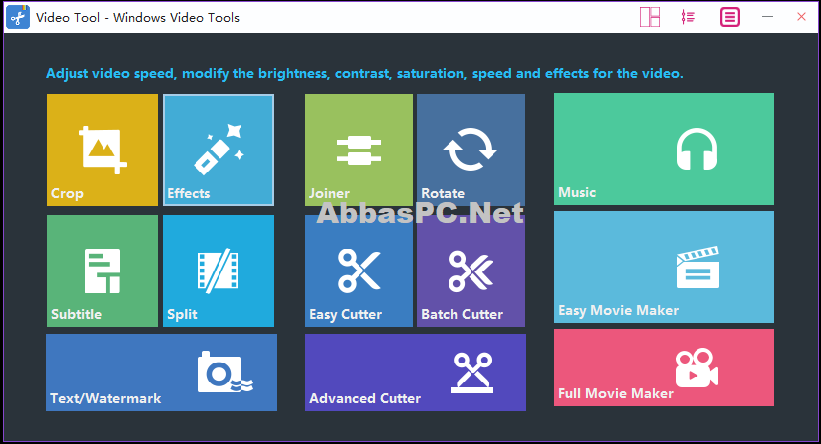Open the Music headphones tile

(663, 149)
